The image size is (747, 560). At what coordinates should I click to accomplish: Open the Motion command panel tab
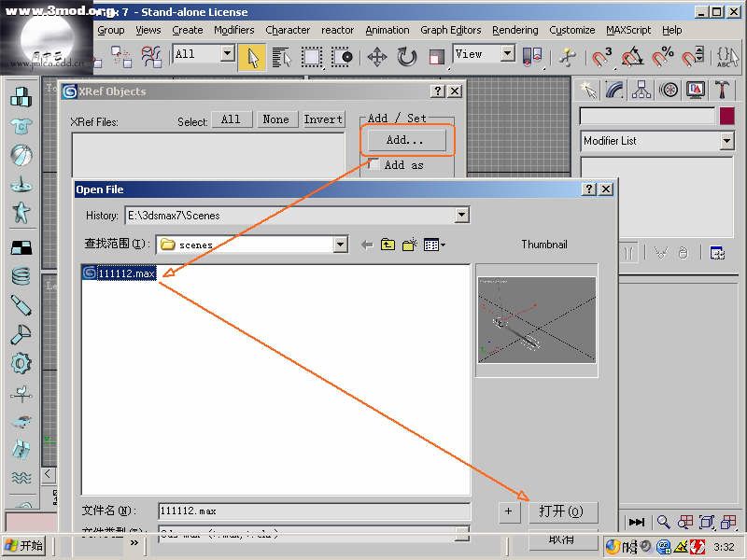[x=669, y=90]
